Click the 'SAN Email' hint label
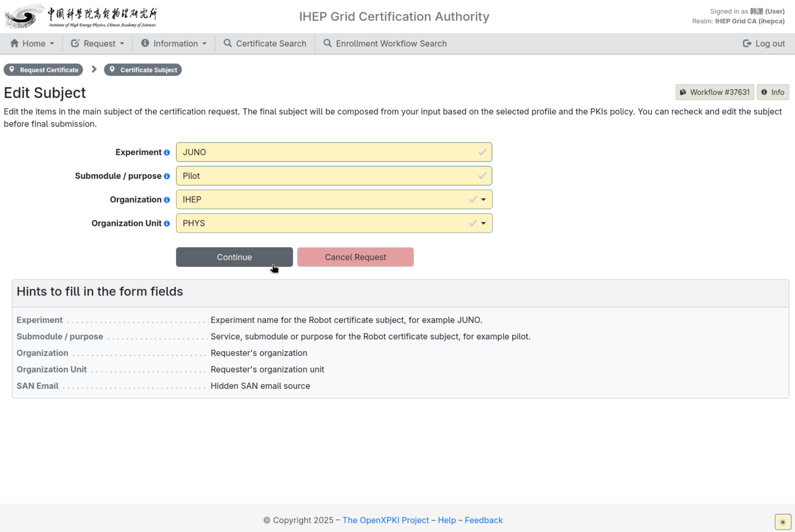The image size is (795, 532). pos(37,386)
